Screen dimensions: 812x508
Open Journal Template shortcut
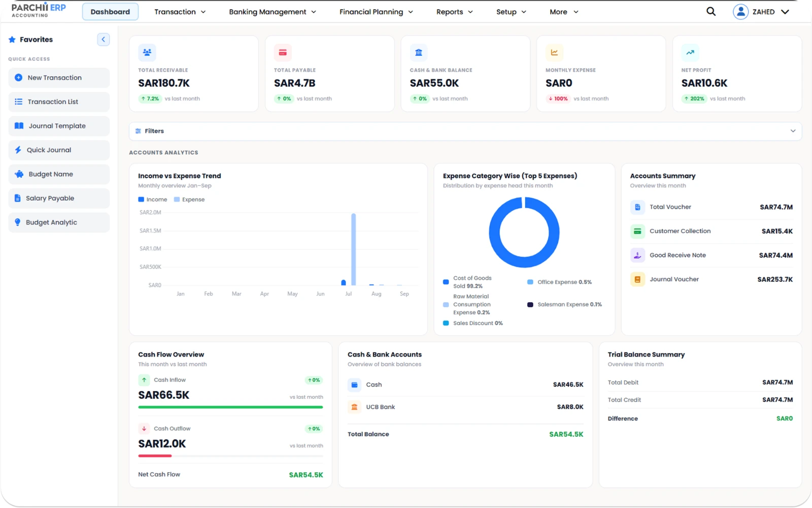[x=59, y=126]
